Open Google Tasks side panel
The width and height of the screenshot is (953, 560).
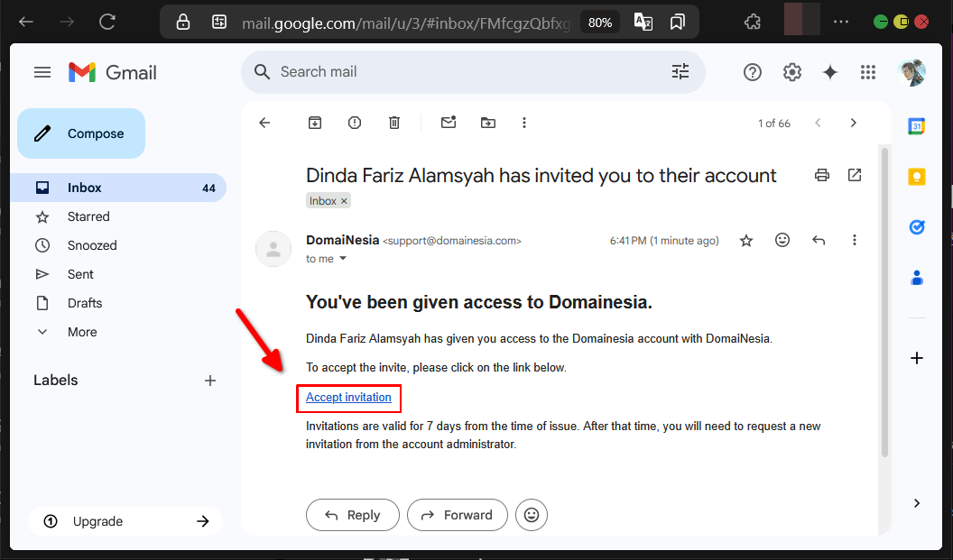click(x=917, y=227)
